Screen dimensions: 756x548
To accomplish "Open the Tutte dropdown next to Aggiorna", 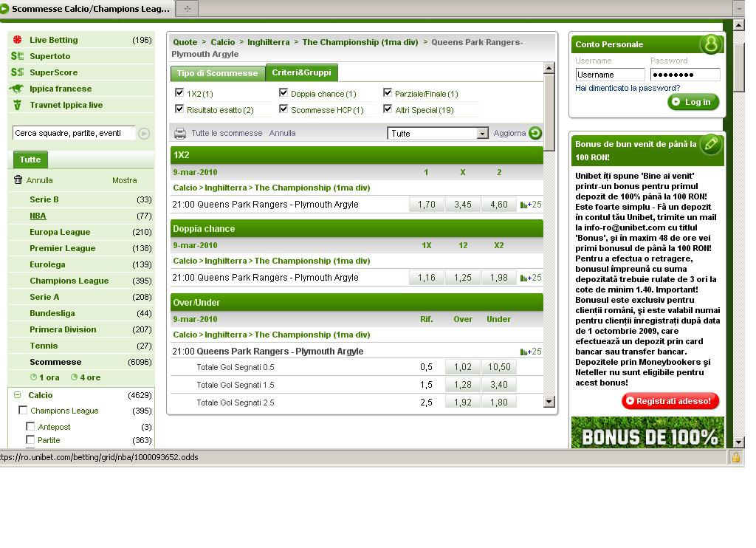I will (439, 133).
